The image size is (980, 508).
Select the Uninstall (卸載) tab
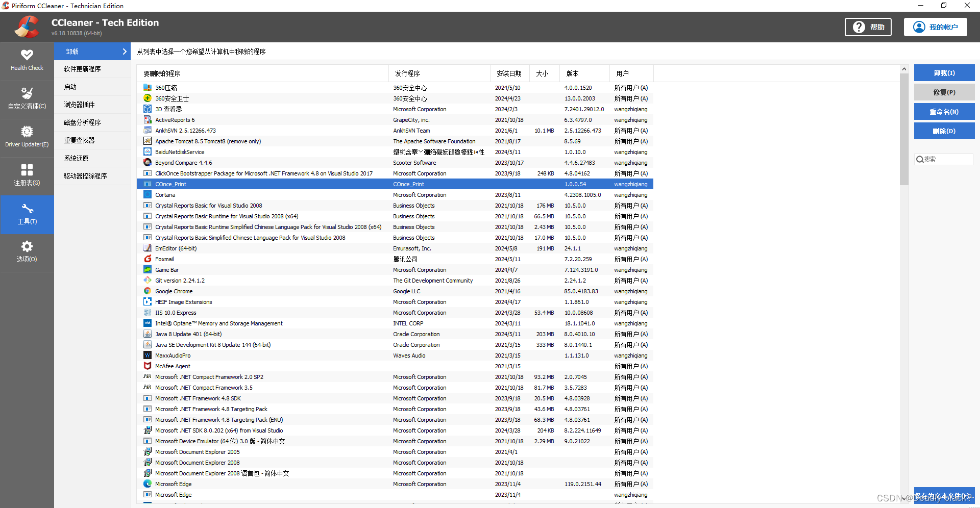pos(92,52)
